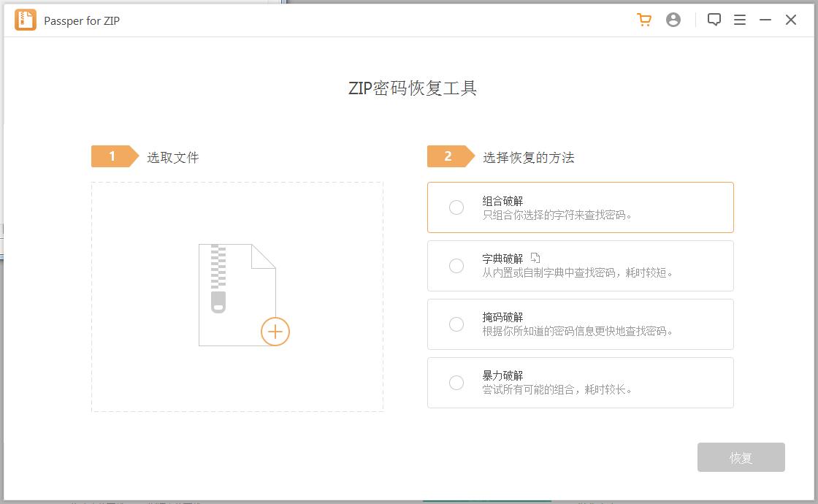Screen dimensions: 818x504
Task: Open the purchase shopping cart icon
Action: click(643, 20)
